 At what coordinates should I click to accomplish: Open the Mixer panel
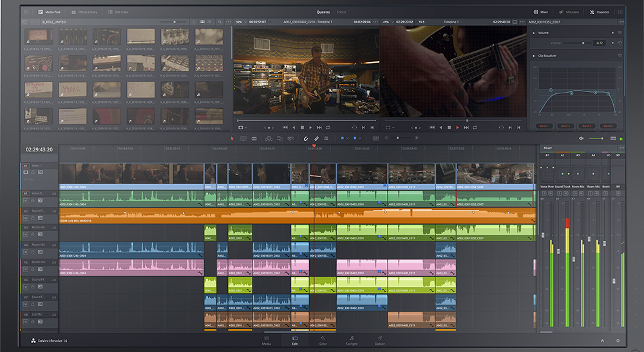click(540, 12)
